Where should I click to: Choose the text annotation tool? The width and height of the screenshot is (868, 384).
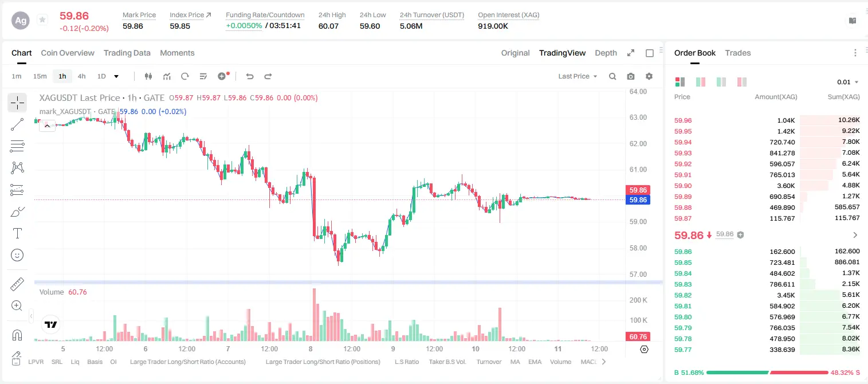(17, 233)
